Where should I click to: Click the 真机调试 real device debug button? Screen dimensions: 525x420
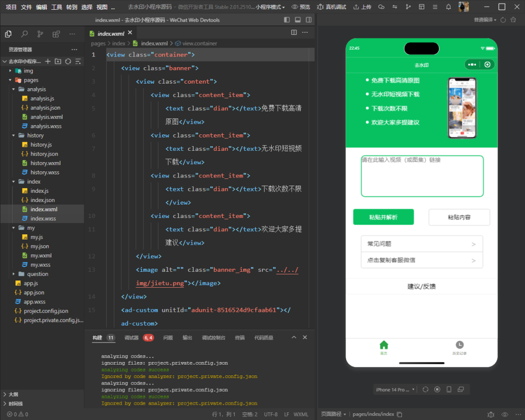(x=332, y=7)
